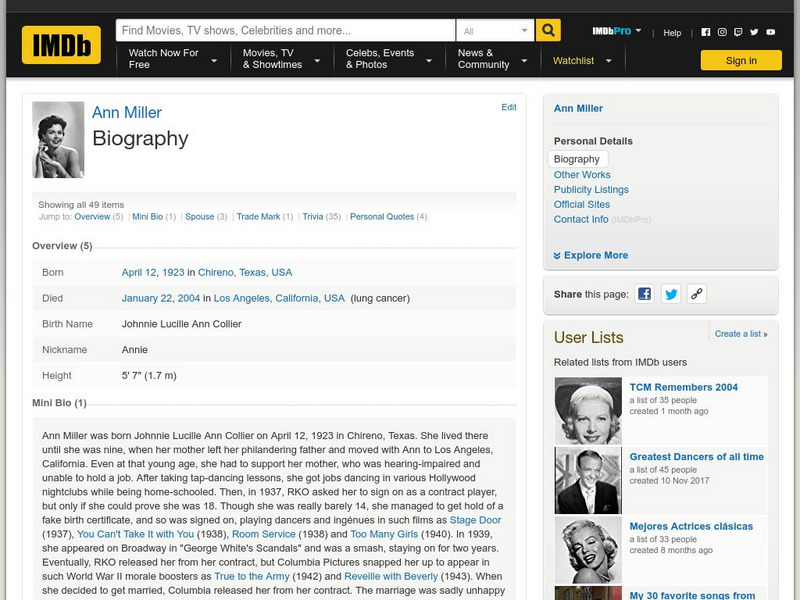800x600 pixels.
Task: Open the Watchlist menu
Action: [582, 61]
